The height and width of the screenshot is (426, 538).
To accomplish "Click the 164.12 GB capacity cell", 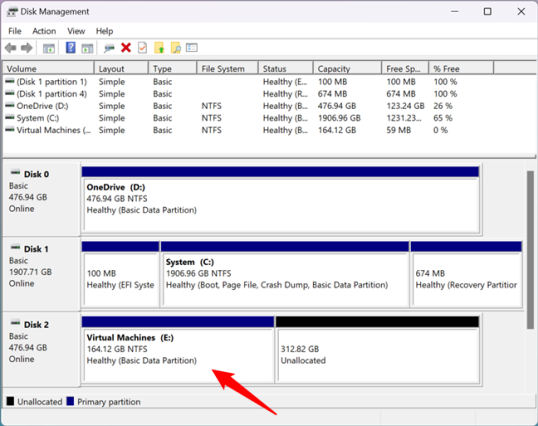I will [337, 130].
